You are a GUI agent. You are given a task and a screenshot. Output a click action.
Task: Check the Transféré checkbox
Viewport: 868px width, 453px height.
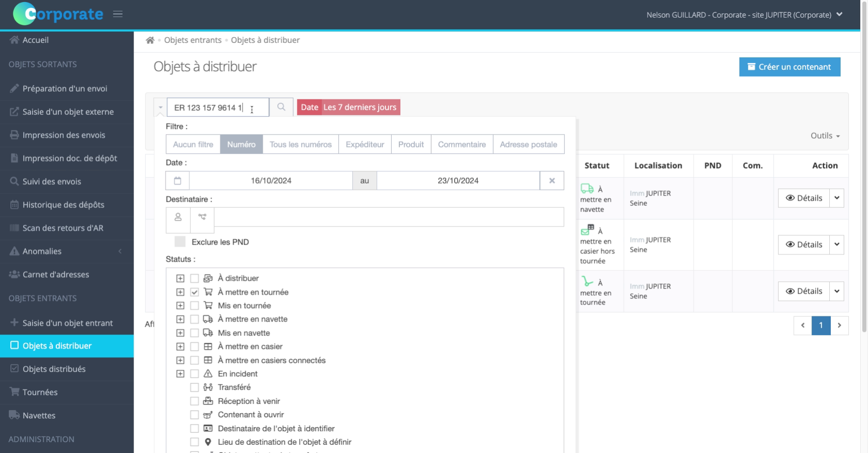tap(194, 387)
